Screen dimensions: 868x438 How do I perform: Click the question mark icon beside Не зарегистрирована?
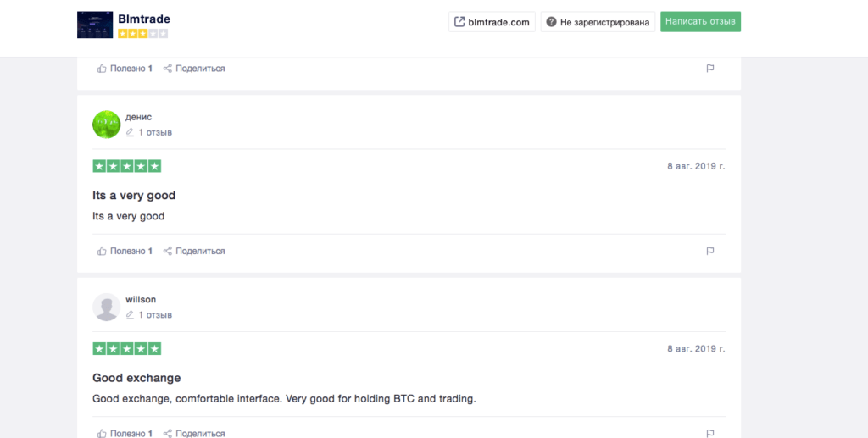[551, 22]
